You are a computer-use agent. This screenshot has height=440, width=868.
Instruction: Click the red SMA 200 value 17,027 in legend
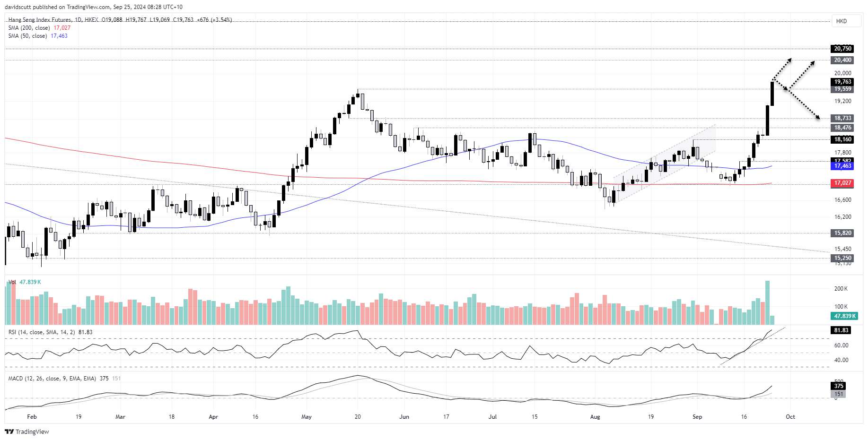coord(62,28)
